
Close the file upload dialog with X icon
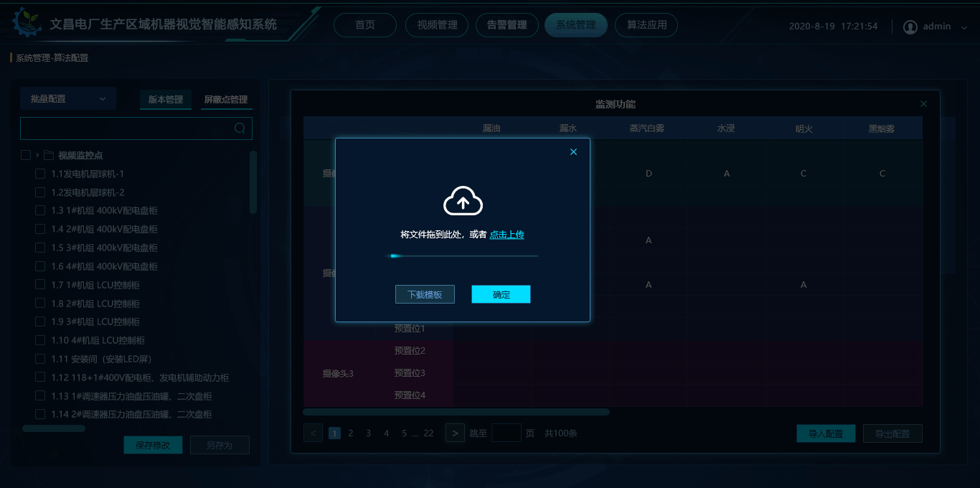tap(573, 151)
